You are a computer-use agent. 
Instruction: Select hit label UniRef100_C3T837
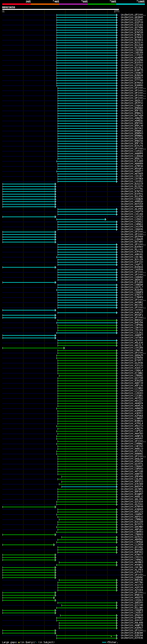click(x=132, y=55)
